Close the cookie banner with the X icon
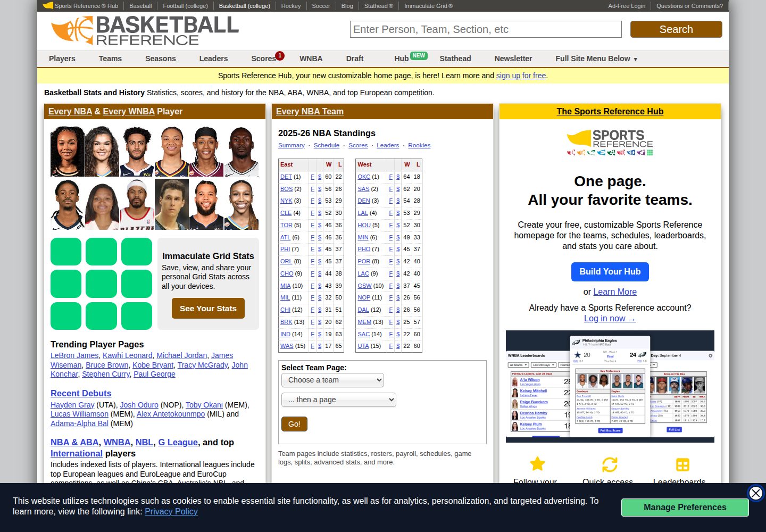Screen dimensions: 766x532 pos(755,493)
